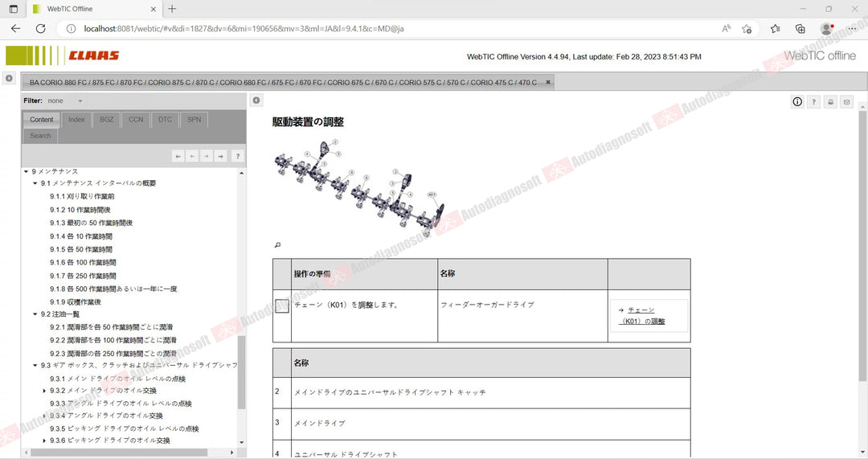The height and width of the screenshot is (459, 868).
Task: Collapse the 9.3 ギア ボックス node
Action: 35,366
